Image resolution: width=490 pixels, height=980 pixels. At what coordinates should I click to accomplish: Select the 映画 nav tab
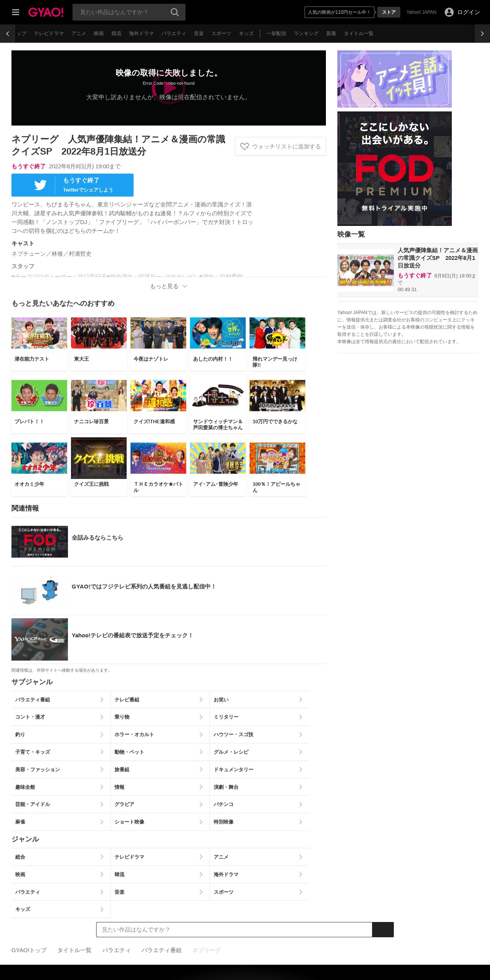[x=99, y=34]
